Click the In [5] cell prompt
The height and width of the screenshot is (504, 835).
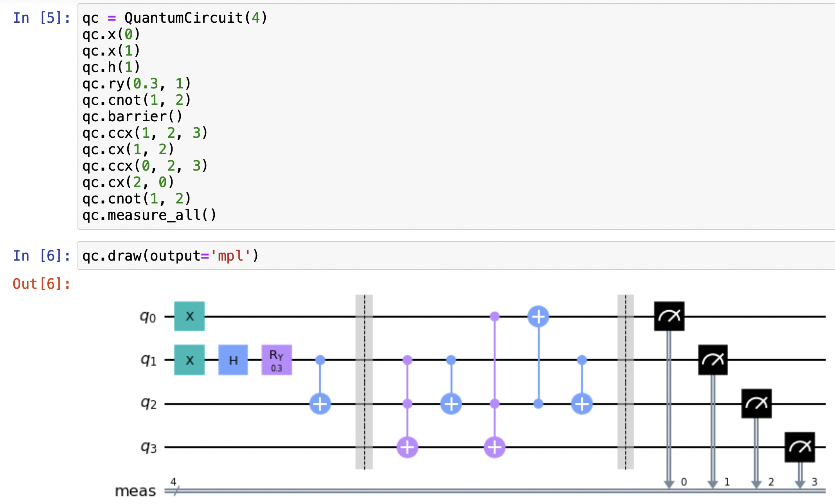coord(41,18)
